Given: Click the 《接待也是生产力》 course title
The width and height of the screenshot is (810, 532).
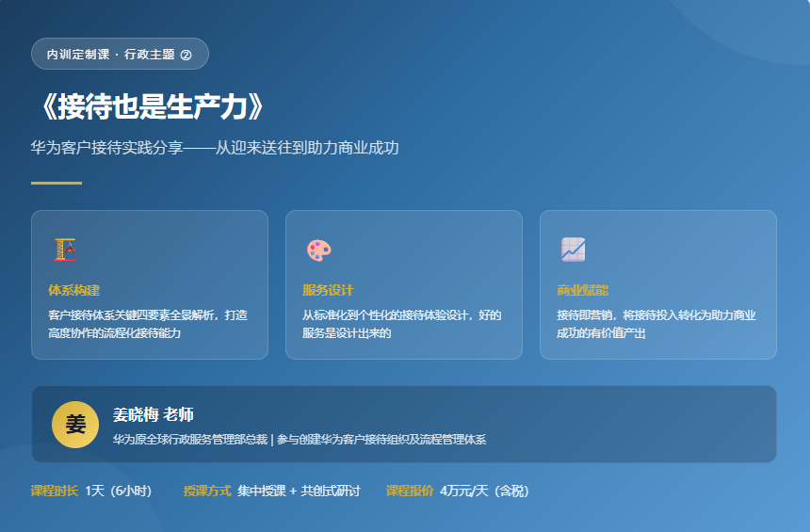Looking at the screenshot, I should tap(151, 107).
